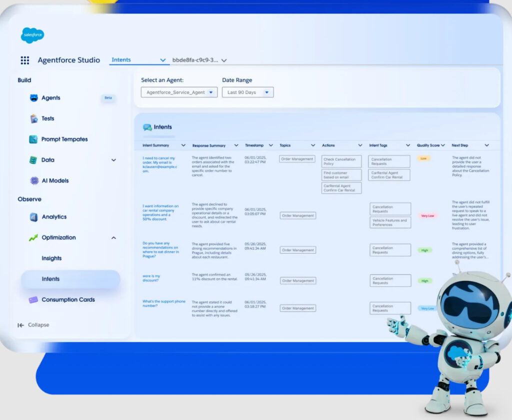The image size is (512, 420).
Task: Expand the bbde8fa-c9c9-3... selector
Action: click(x=224, y=60)
